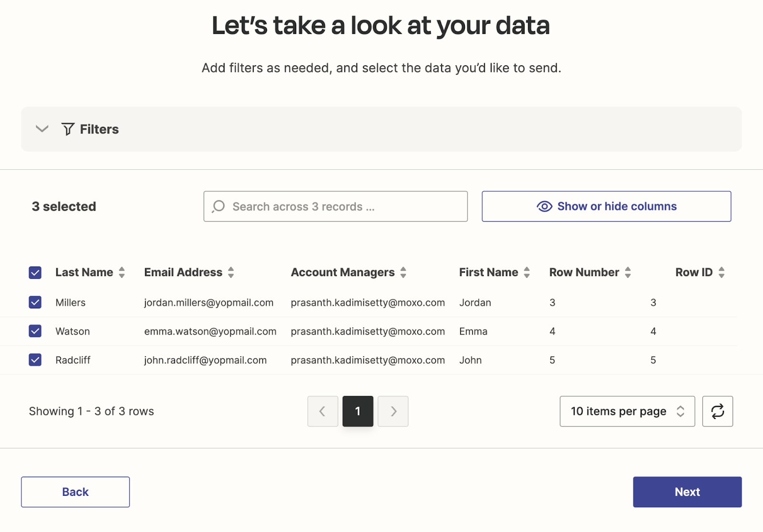763x532 pixels.
Task: Click the refresh data icon button
Action: click(x=717, y=411)
